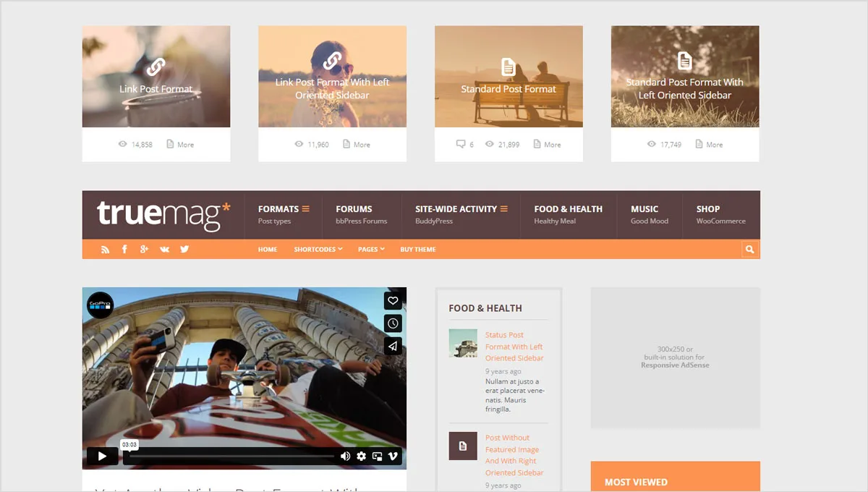Click document icon on Standard Post Left Sidebar card
868x492 pixels.
685,60
